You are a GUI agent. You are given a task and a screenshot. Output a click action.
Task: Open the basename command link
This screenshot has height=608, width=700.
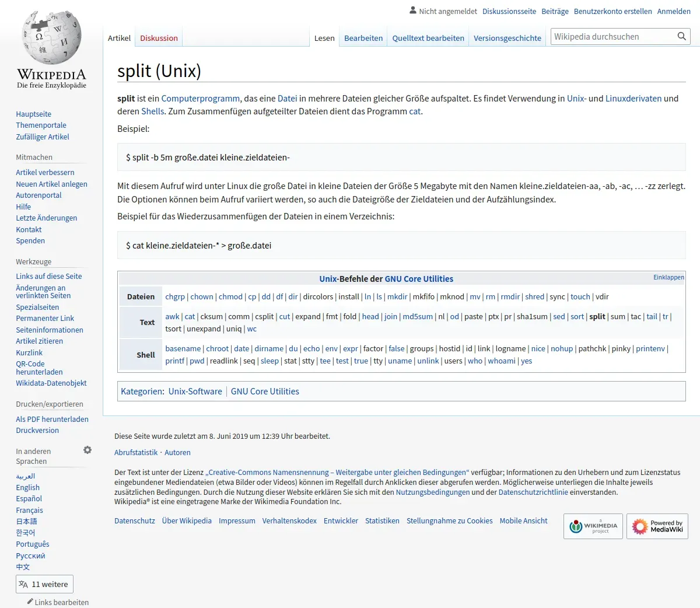[183, 348]
